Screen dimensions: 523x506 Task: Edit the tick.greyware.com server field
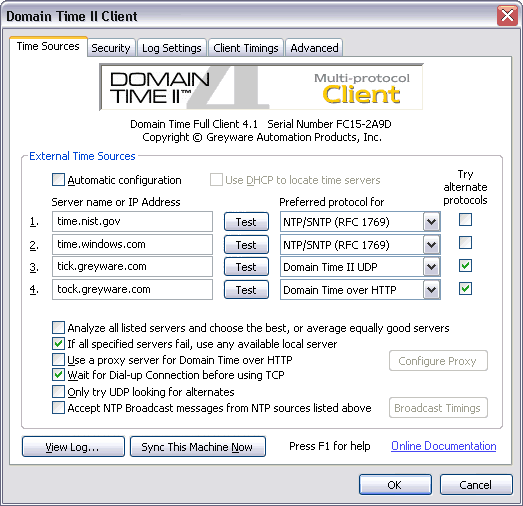[x=132, y=266]
